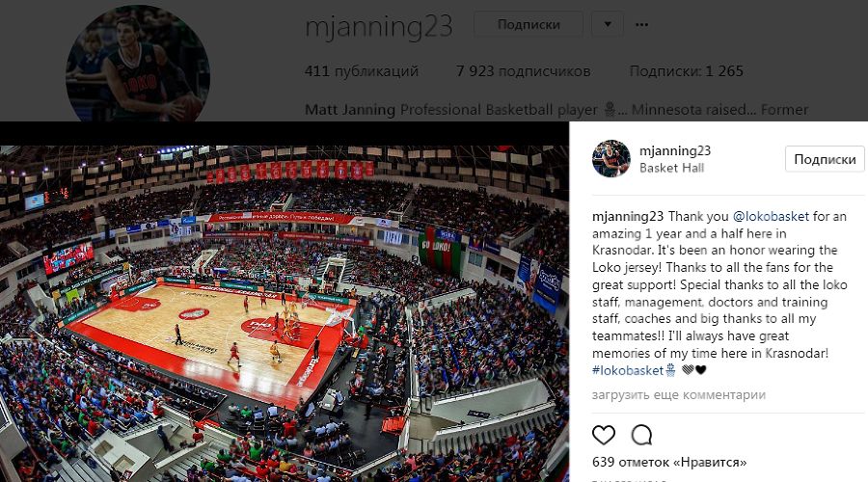Open 7 923 подписчиков followers list
Viewport: 868px width, 482px height.
click(x=523, y=71)
